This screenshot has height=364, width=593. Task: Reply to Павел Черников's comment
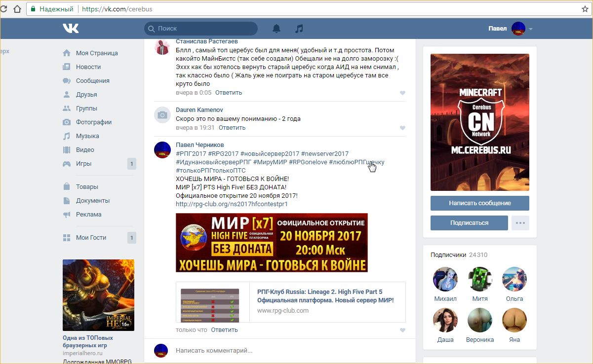tap(225, 330)
